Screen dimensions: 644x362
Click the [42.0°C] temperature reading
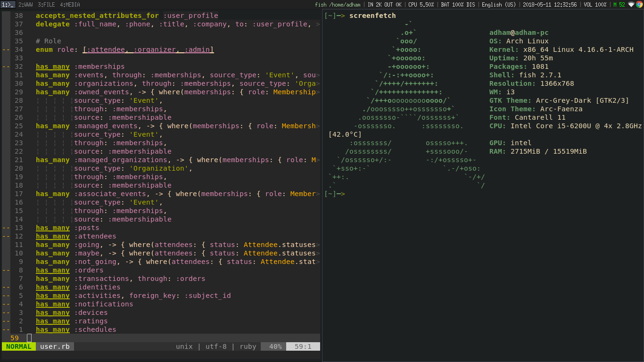point(345,134)
